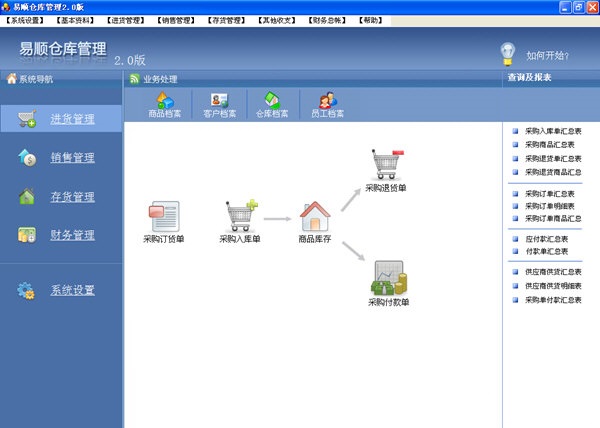Open the 【销售管理】 menu
600x428 pixels.
[176, 20]
